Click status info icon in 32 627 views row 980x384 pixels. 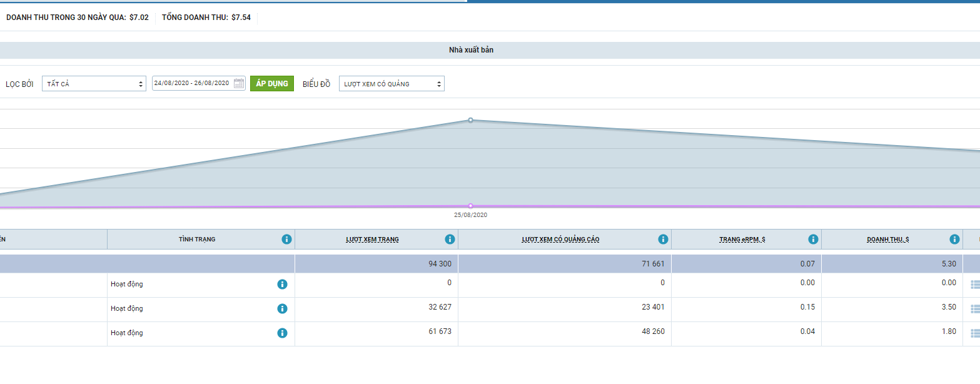click(282, 309)
